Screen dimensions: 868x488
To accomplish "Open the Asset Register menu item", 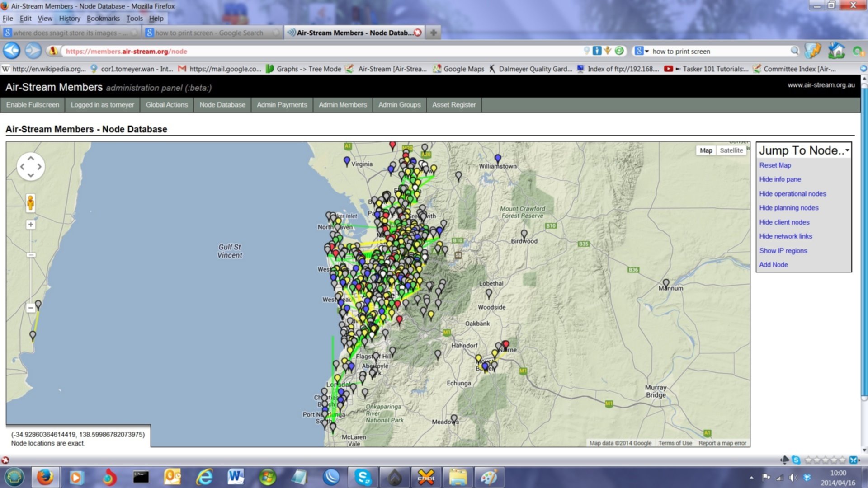I will click(x=454, y=105).
